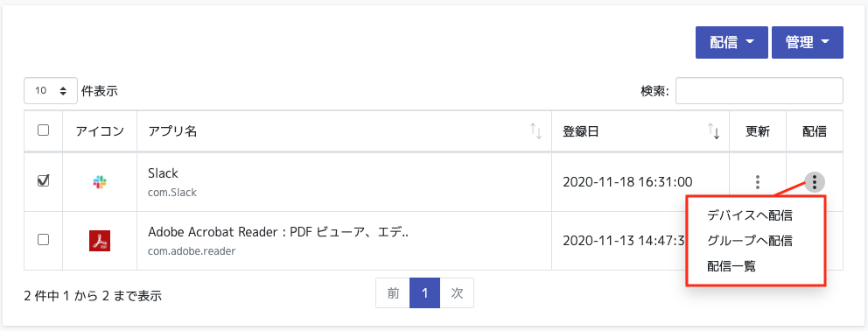This screenshot has width=868, height=331.
Task: Expand the blue 配信 dropdown button
Action: tap(731, 42)
